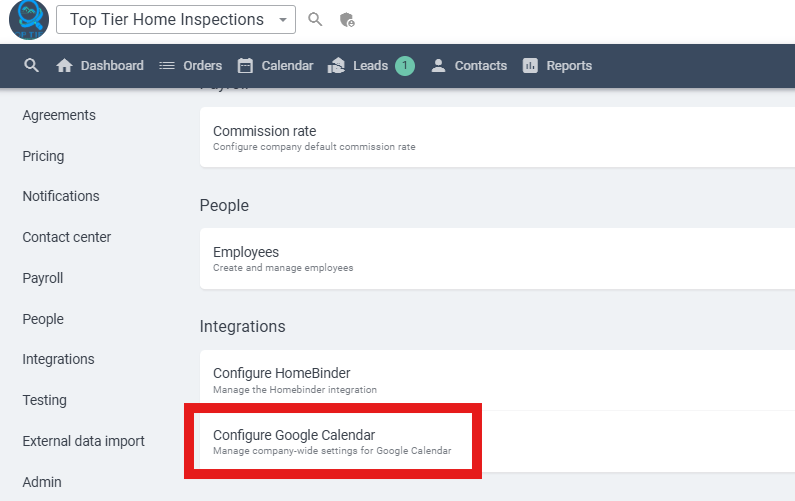The image size is (795, 501).
Task: Click the Reports chart icon
Action: click(530, 65)
